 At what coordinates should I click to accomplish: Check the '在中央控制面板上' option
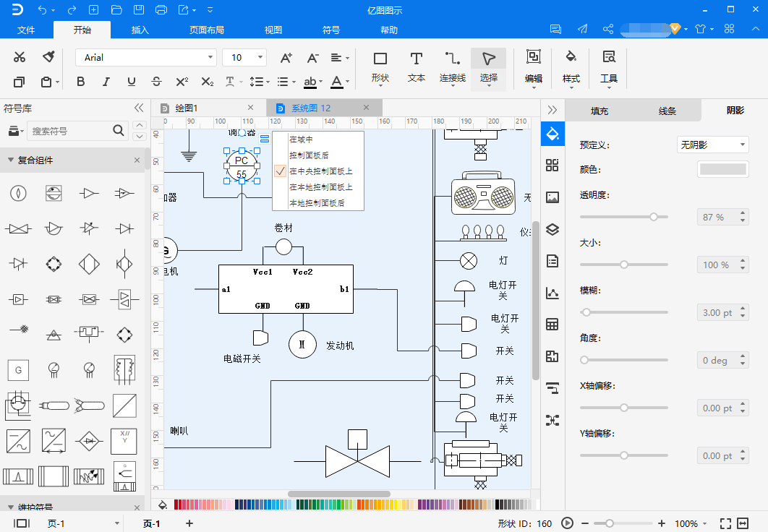coord(320,171)
